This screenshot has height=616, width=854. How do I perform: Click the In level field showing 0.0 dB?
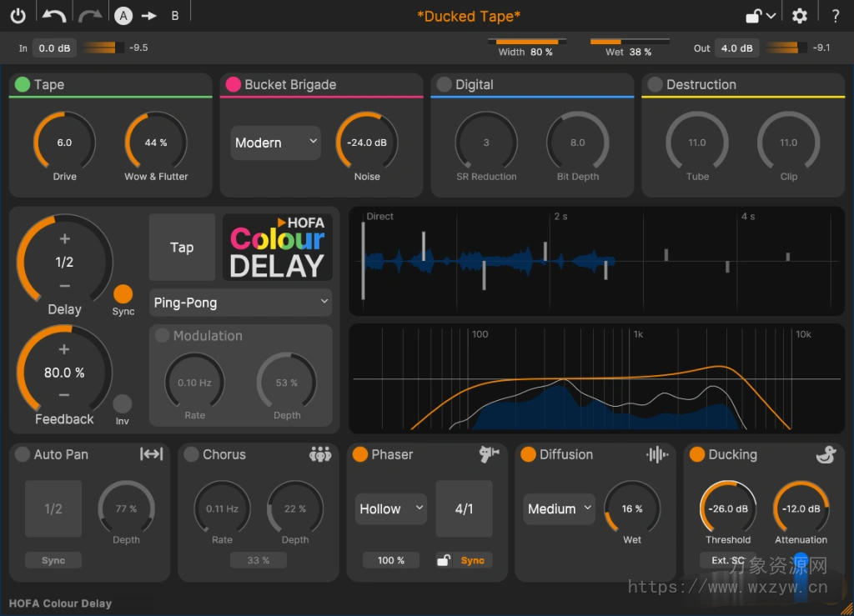coord(54,48)
